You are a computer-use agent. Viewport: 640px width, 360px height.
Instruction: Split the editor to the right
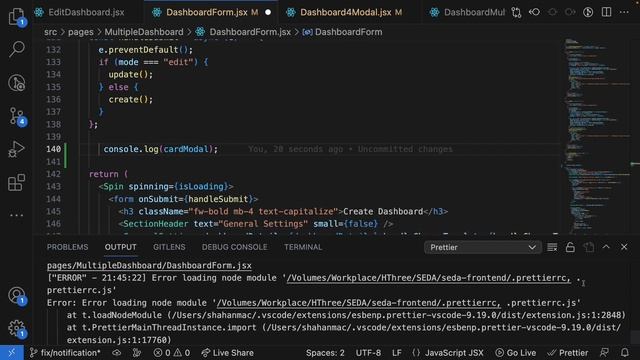[607, 12]
